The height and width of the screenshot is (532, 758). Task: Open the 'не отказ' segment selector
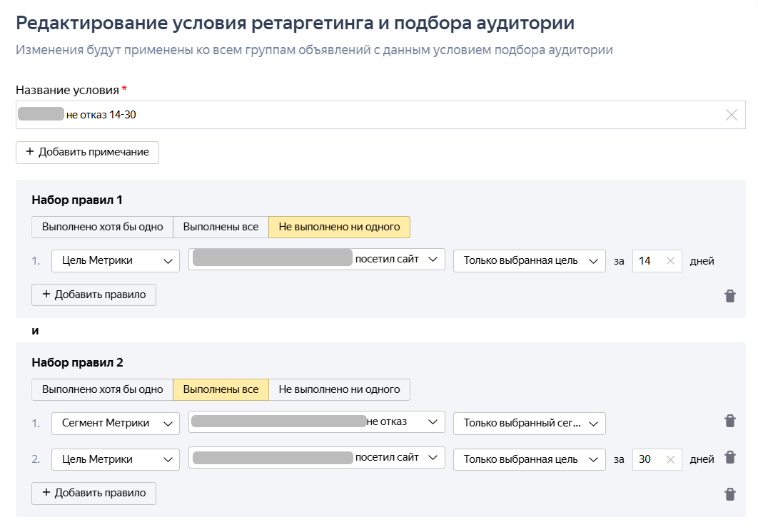point(316,422)
